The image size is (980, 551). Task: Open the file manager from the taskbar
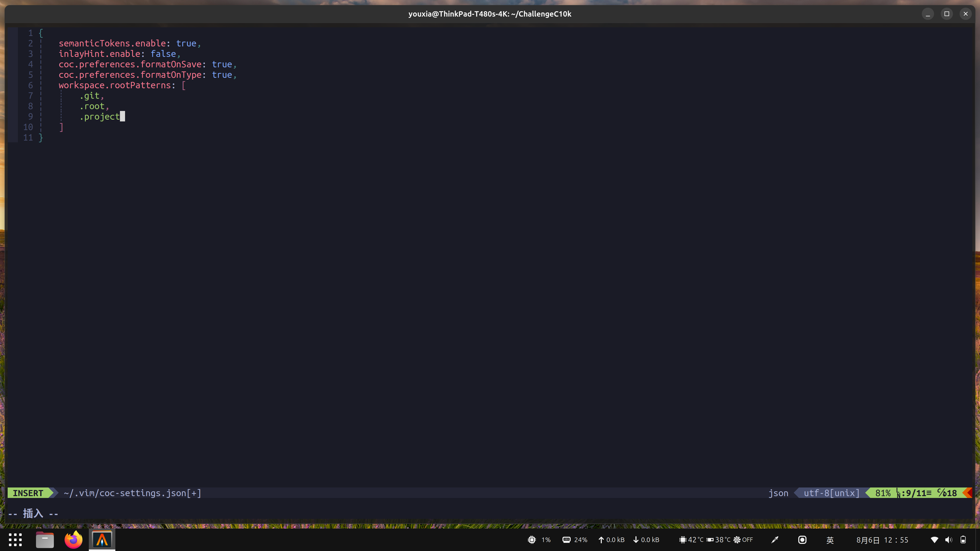coord(44,540)
